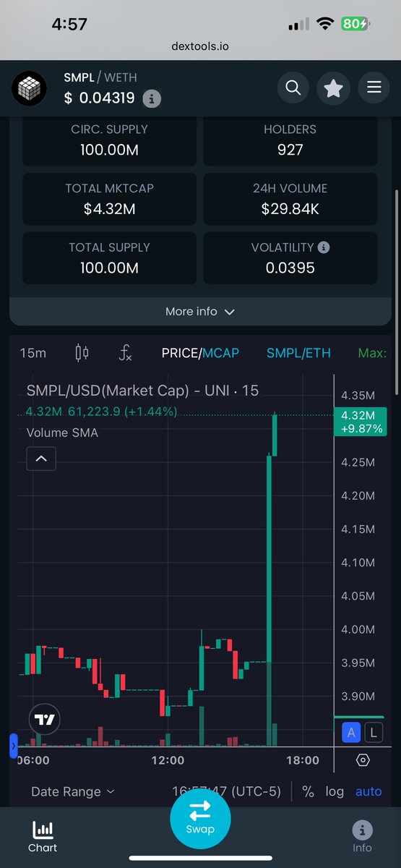
Task: Open the hamburger menu icon
Action: (x=374, y=88)
